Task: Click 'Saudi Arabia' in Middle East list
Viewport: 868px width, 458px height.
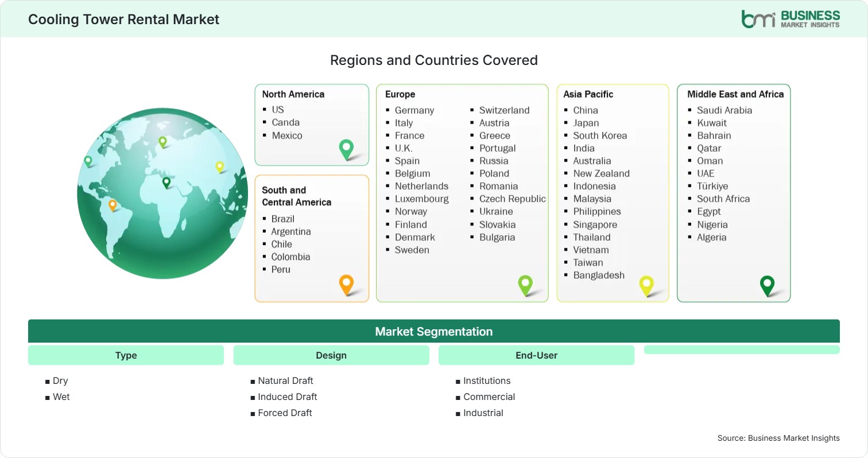Action: (x=724, y=110)
